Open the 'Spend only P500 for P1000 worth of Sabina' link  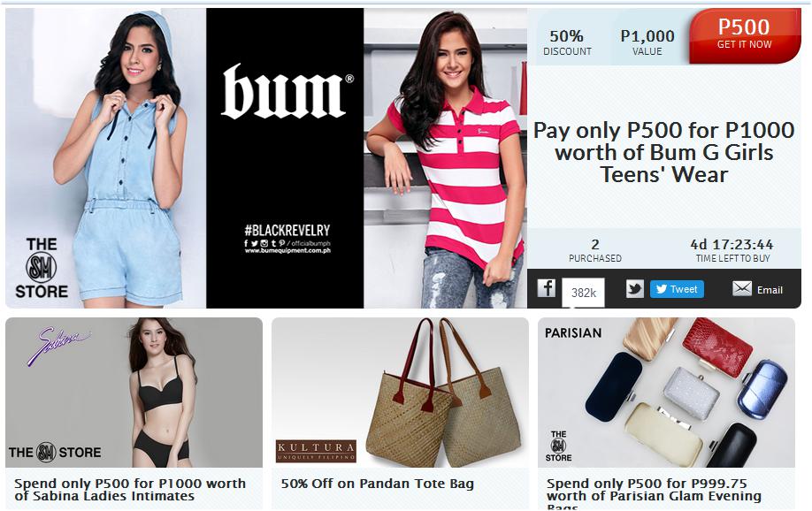130,490
